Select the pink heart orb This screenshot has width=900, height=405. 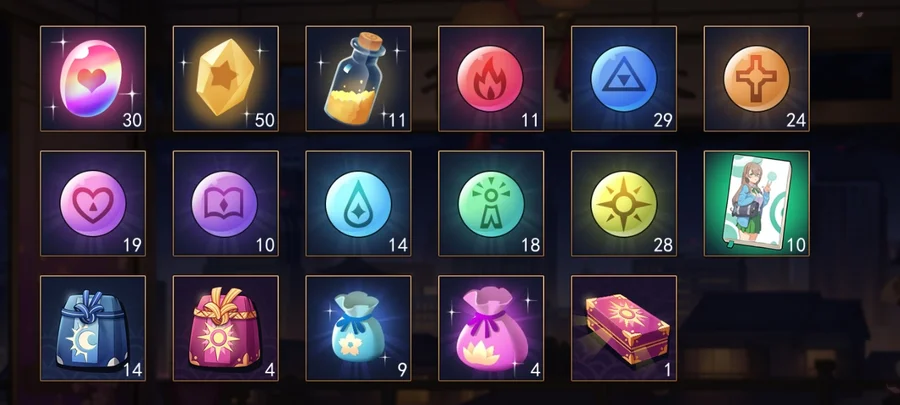pyautogui.click(x=93, y=204)
